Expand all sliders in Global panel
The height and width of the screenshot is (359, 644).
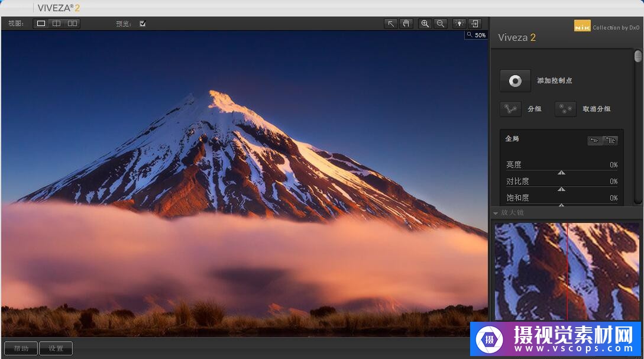[610, 140]
